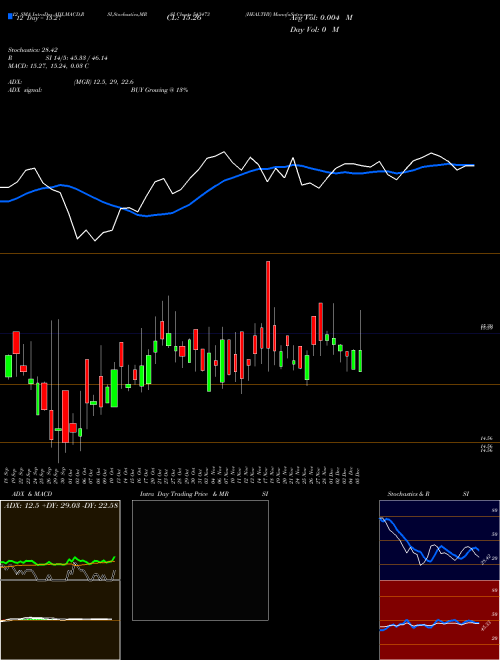Click the last green candlestick on the right
The width and height of the screenshot is (500, 660).
[360, 361]
